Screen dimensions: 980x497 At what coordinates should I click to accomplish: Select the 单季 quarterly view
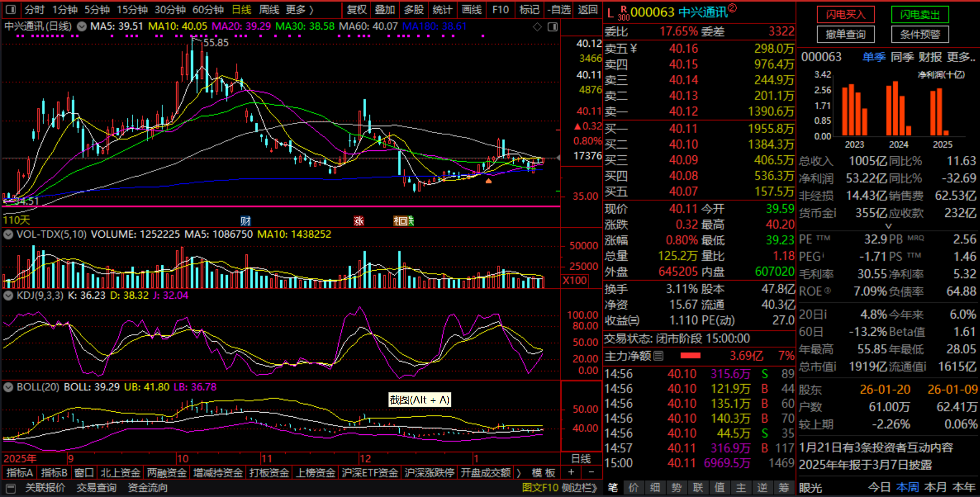[874, 57]
